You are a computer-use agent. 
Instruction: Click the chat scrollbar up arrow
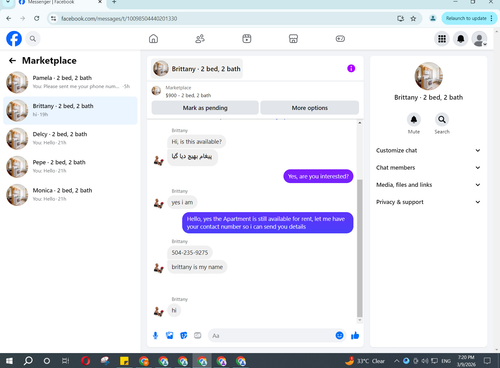[360, 123]
